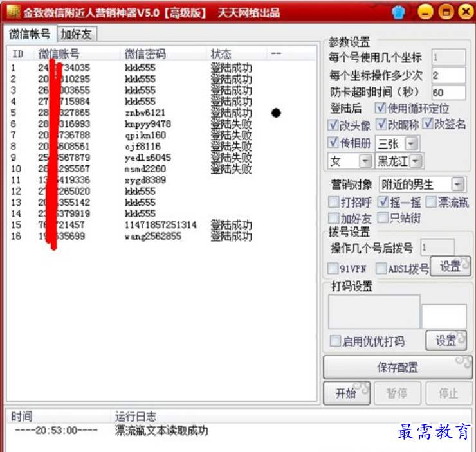Click the 微信密码 column header

(x=163, y=54)
